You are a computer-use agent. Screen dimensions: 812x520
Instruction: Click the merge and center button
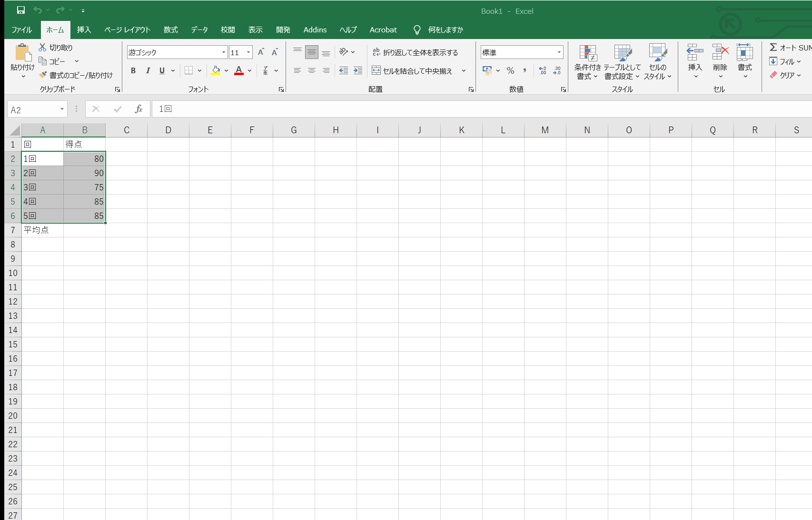pyautogui.click(x=412, y=70)
